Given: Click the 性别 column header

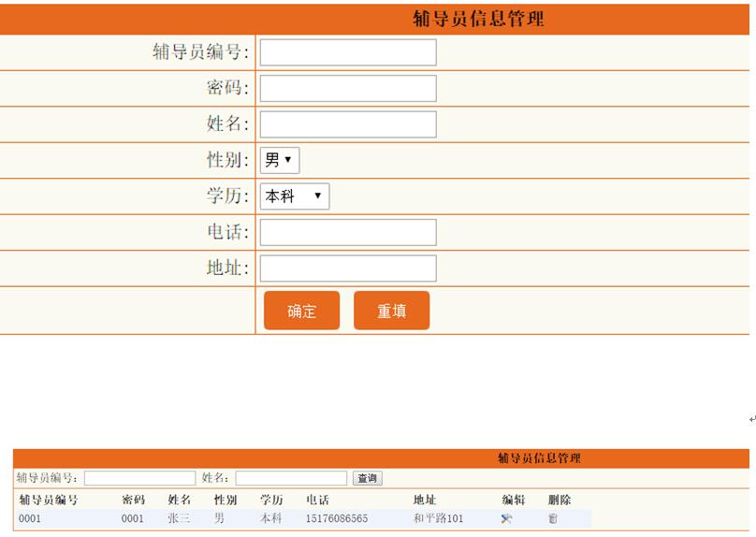Looking at the screenshot, I should (x=225, y=500).
